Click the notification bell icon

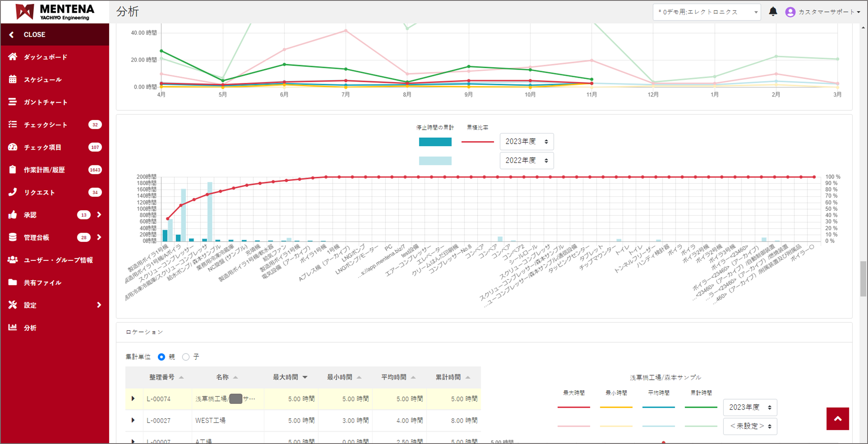[773, 12]
